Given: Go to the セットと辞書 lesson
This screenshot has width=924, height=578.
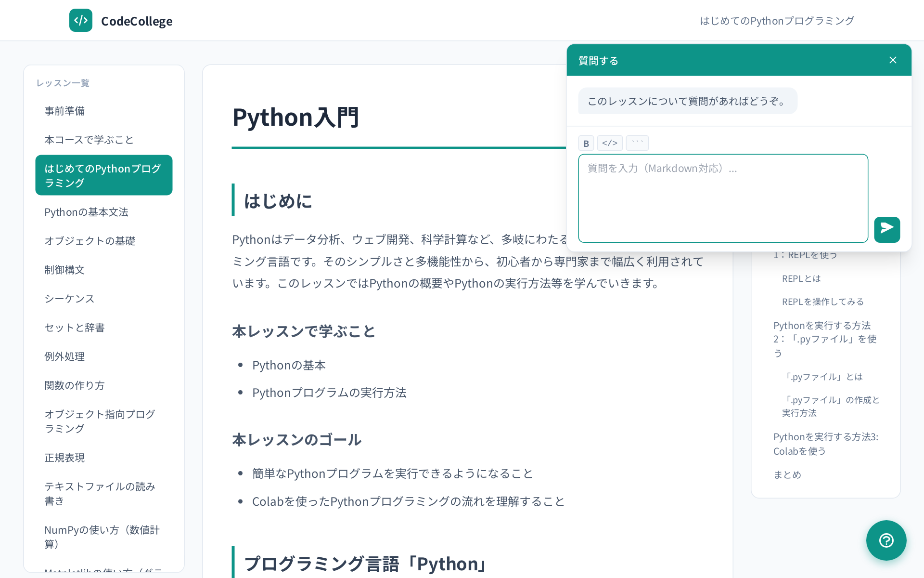Looking at the screenshot, I should point(104,328).
